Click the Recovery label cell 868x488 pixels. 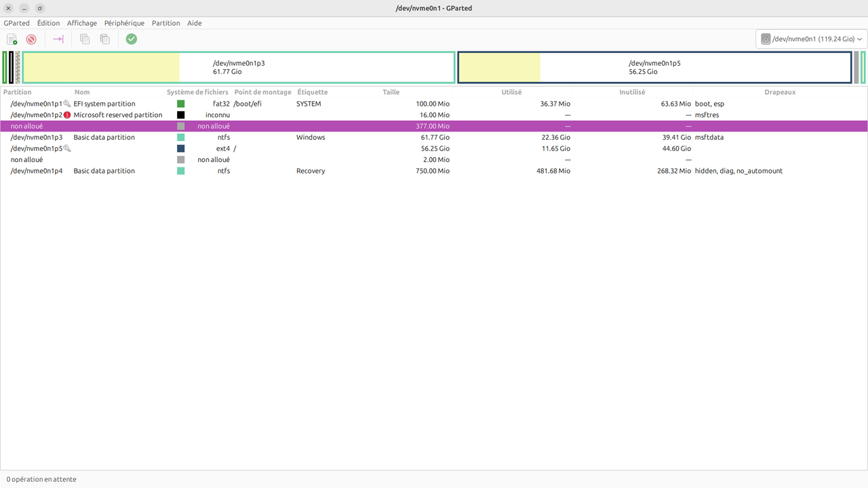coord(311,171)
